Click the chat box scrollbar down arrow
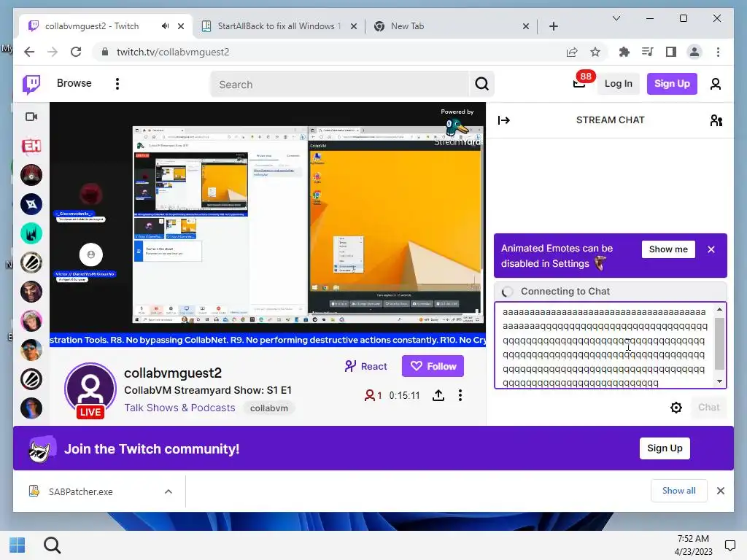This screenshot has height=560, width=747. pyautogui.click(x=719, y=381)
